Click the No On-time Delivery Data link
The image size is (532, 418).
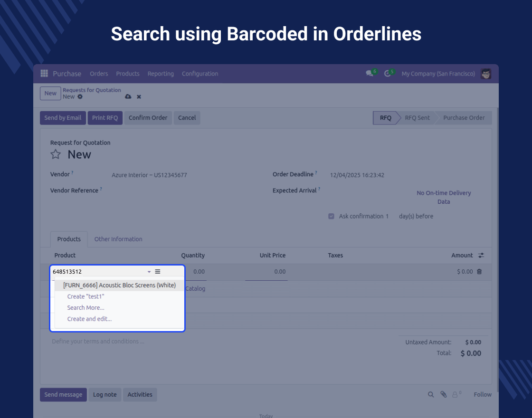(x=444, y=197)
